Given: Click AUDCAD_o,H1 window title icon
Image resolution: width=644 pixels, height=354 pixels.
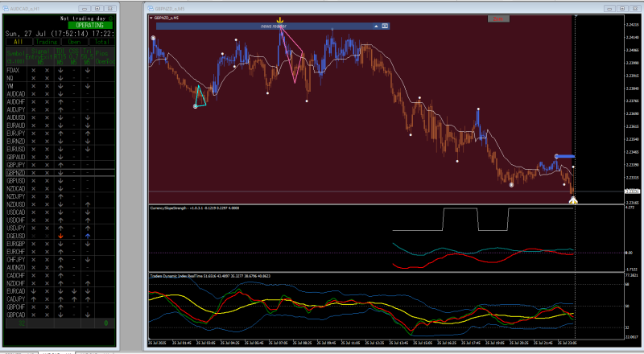Looking at the screenshot, I should point(6,8).
